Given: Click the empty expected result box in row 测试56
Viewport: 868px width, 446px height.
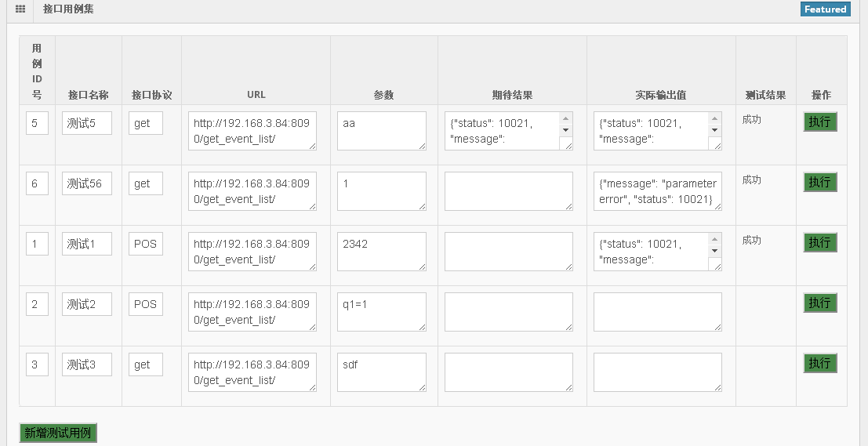Looking at the screenshot, I should (509, 191).
